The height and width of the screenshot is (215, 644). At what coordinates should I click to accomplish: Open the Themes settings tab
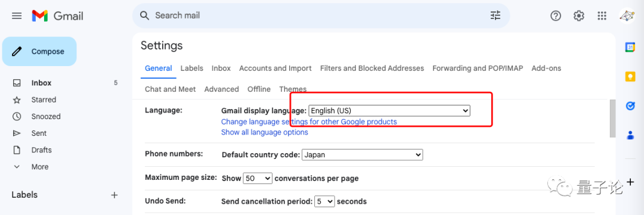(293, 89)
